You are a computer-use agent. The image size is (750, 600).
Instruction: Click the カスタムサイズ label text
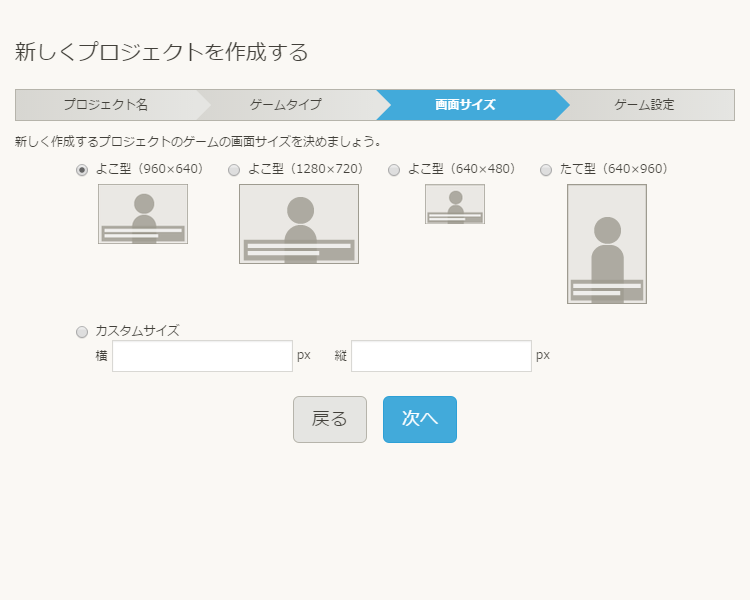point(138,331)
